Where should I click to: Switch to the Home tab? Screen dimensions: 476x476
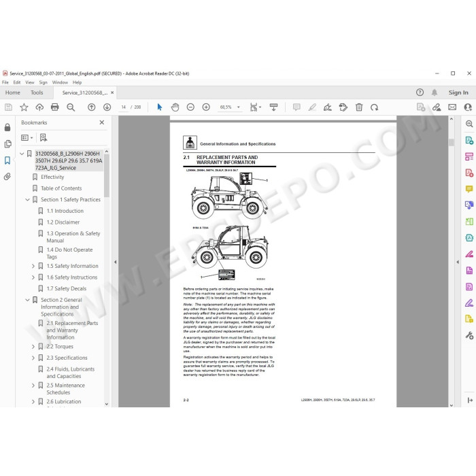(x=13, y=92)
